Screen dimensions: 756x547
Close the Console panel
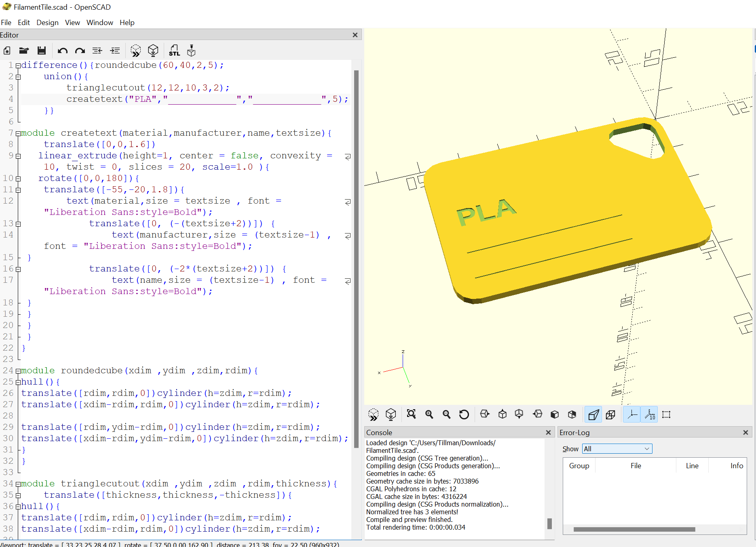point(548,432)
